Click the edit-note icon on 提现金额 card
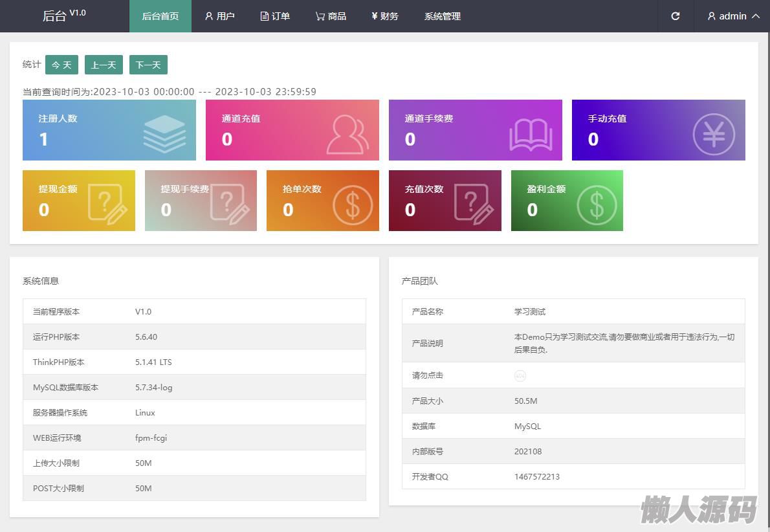The image size is (770, 532). 107,205
